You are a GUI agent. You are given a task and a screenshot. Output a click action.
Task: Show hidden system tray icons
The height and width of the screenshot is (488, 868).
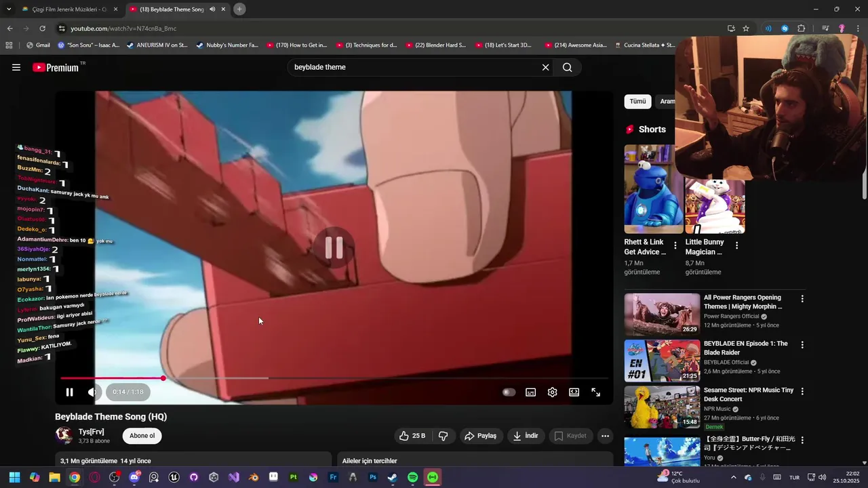(733, 477)
